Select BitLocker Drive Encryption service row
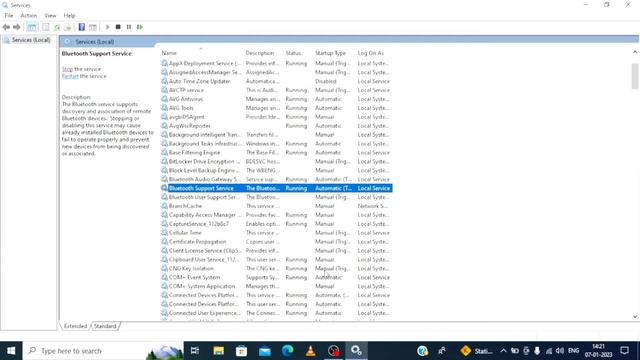The image size is (640, 360). 276,162
